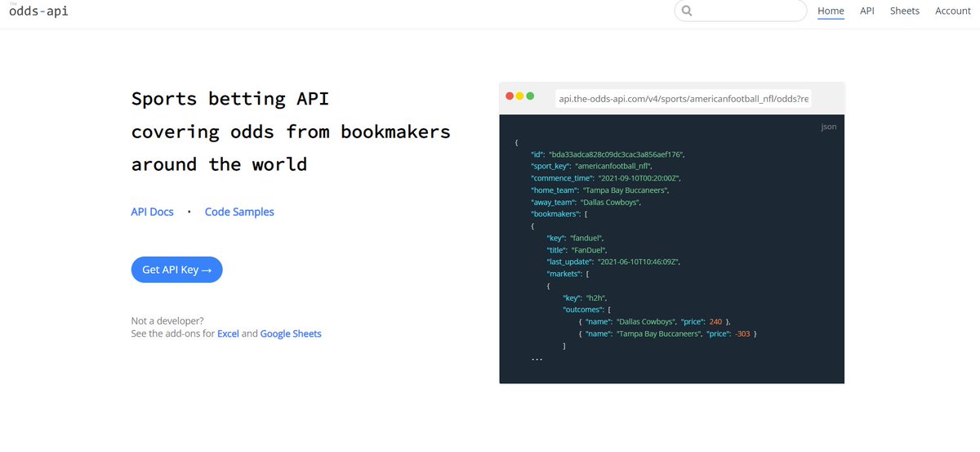Click the "key": "fanduel" line
This screenshot has height=452, width=980.
576,238
